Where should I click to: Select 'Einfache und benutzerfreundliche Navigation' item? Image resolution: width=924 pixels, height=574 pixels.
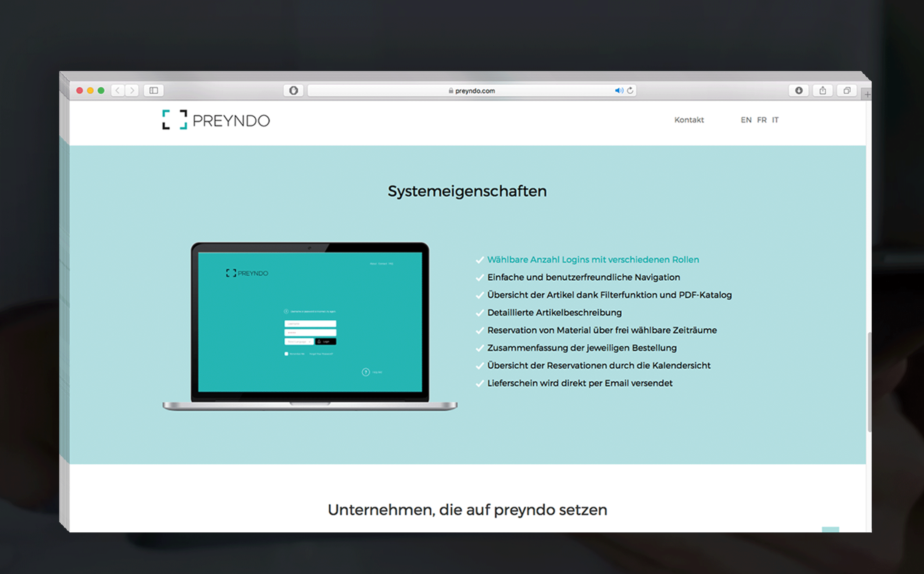(x=584, y=277)
